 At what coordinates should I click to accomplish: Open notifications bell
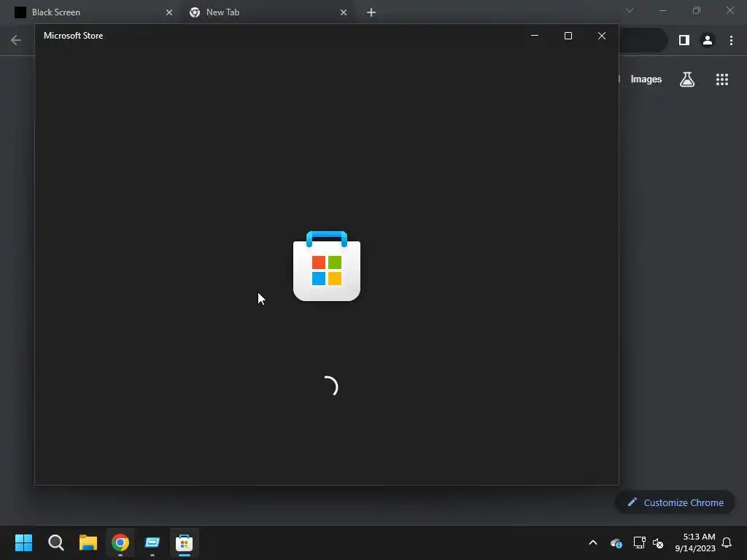[727, 542]
